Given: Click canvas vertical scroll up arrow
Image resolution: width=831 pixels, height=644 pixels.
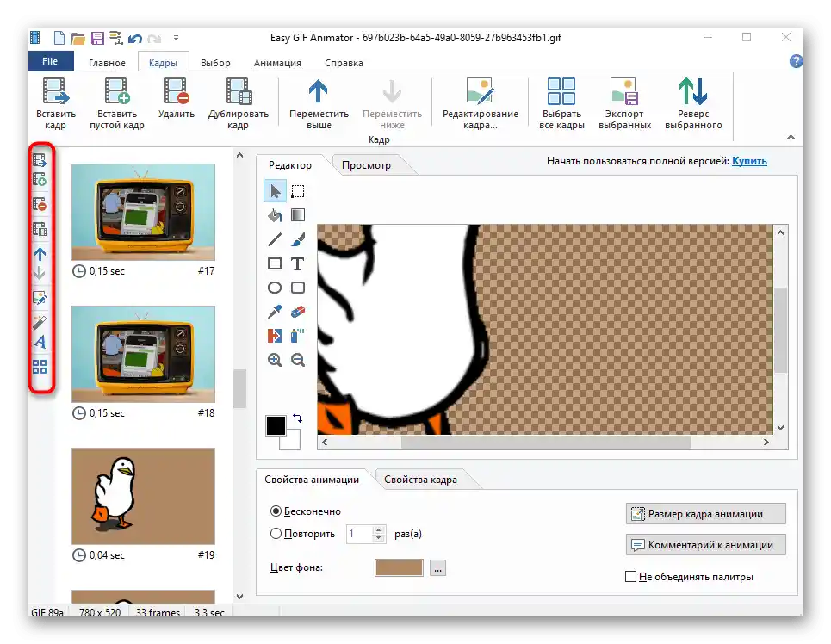Looking at the screenshot, I should click(x=781, y=232).
